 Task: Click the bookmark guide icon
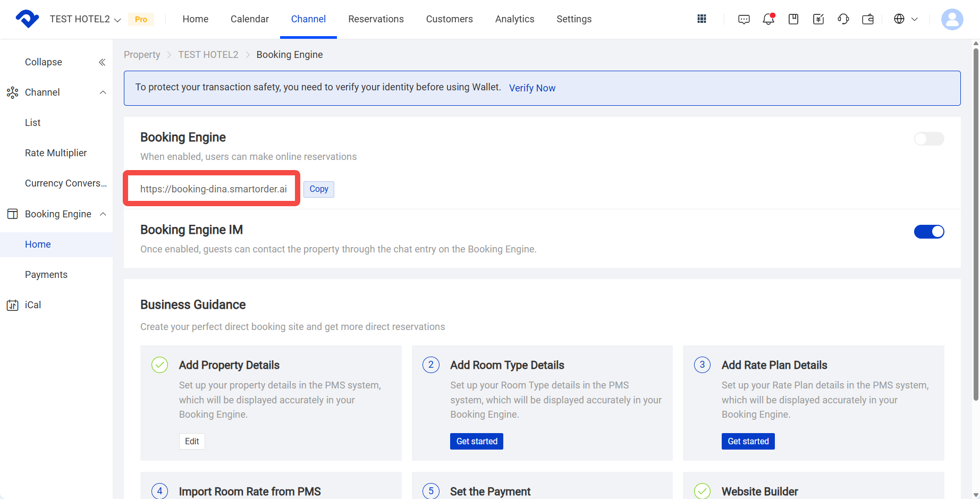793,19
